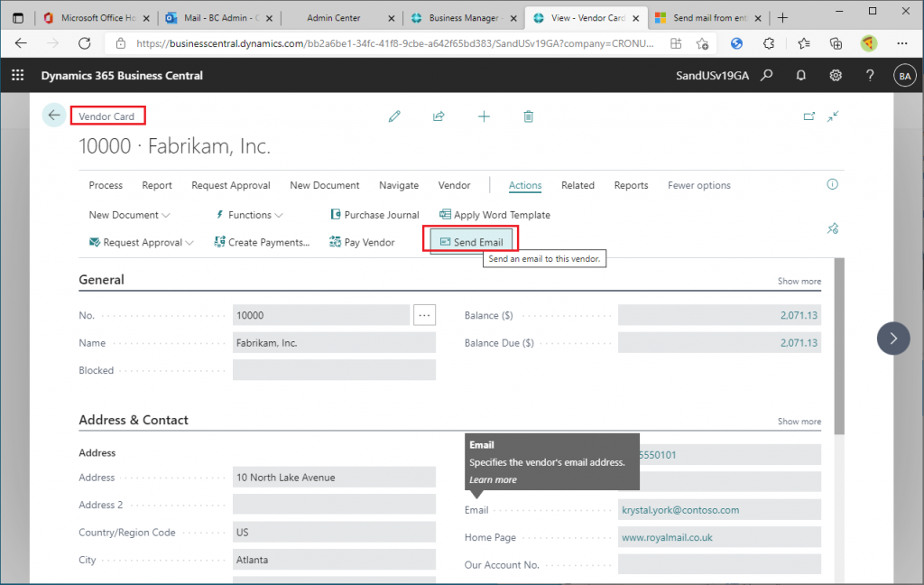Image resolution: width=924 pixels, height=585 pixels.
Task: Open browser ellipsis settings menu
Action: 902,43
